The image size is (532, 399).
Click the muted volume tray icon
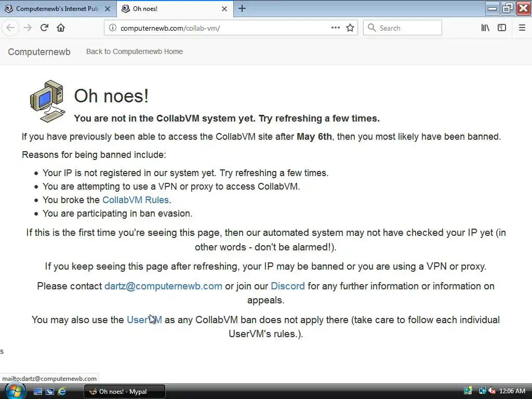(x=492, y=391)
